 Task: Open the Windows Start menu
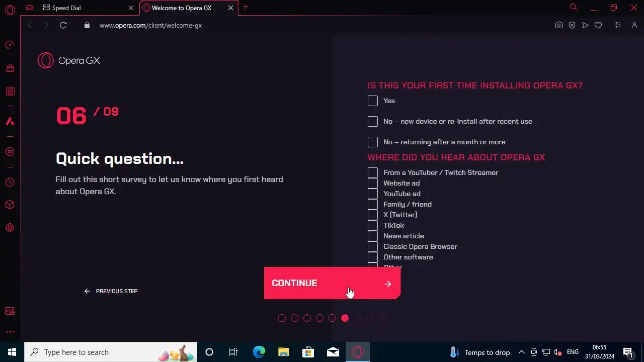[x=12, y=352]
